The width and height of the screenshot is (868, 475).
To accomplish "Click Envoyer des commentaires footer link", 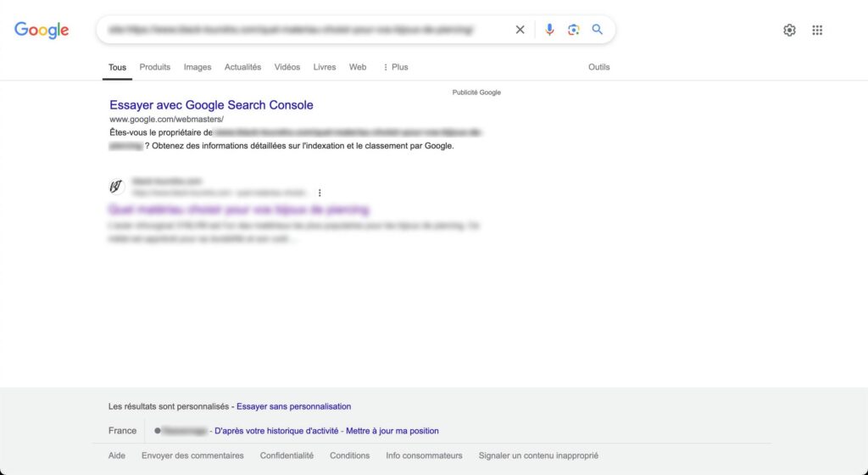I will [x=192, y=455].
